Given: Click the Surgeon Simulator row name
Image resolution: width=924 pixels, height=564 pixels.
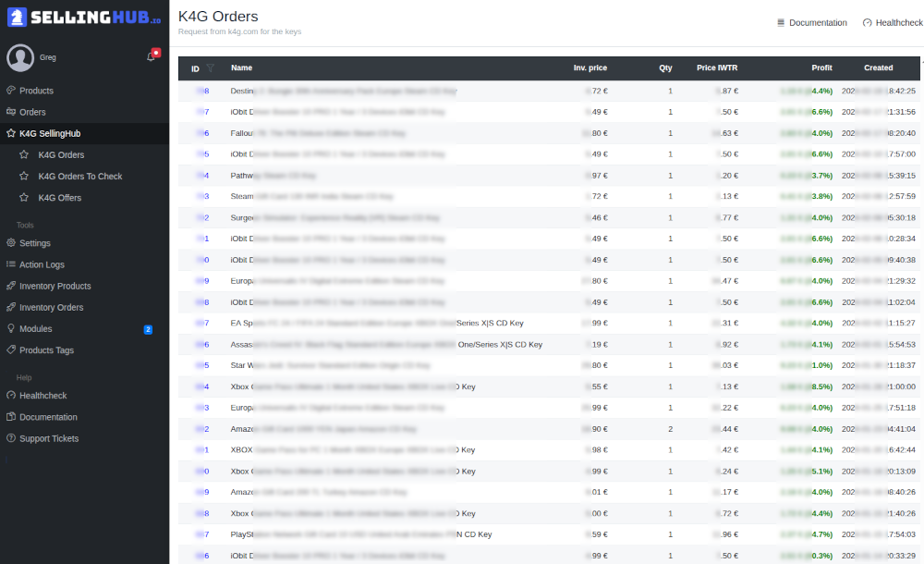Looking at the screenshot, I should tap(334, 217).
